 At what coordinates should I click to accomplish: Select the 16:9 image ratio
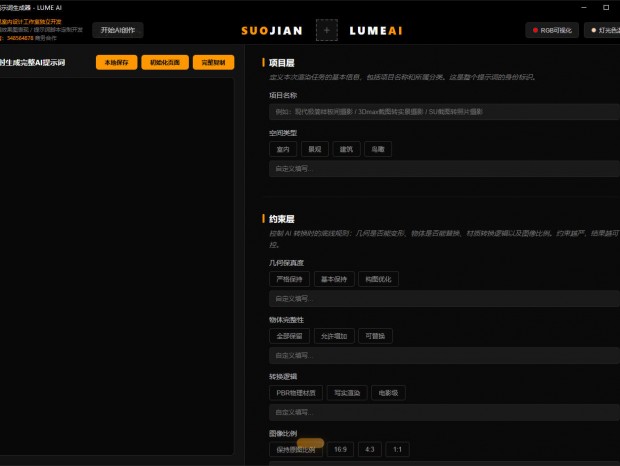pyautogui.click(x=340, y=449)
